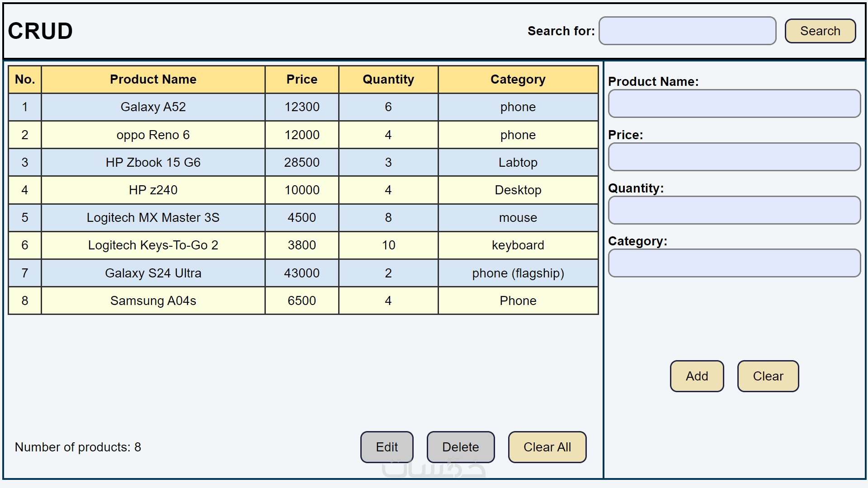
Task: Click the Product Name column header
Action: (153, 80)
